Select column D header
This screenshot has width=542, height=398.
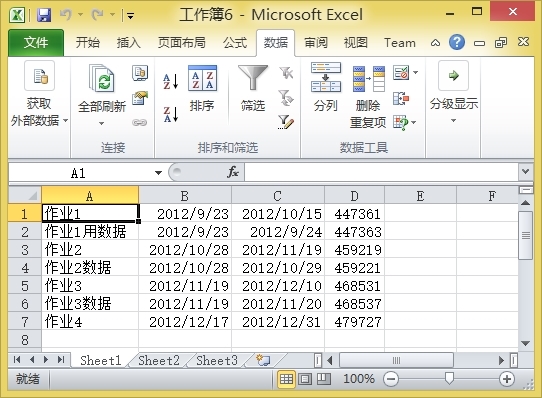(355, 196)
